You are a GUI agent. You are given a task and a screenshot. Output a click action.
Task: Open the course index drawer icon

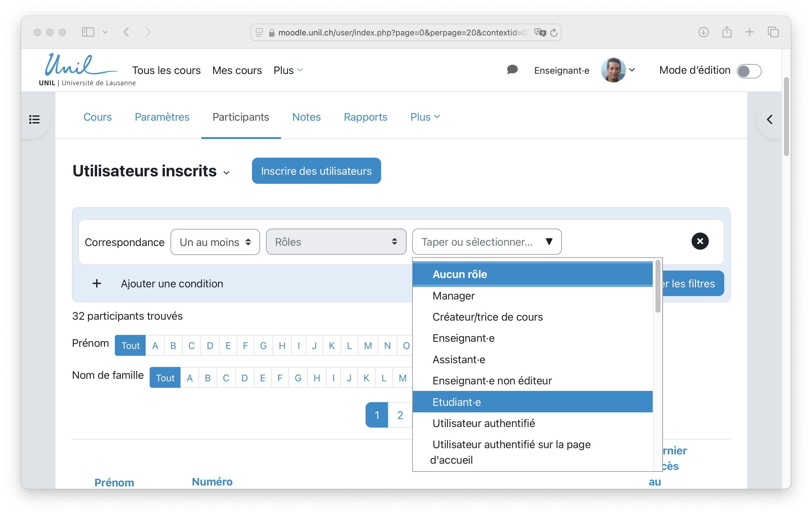click(x=35, y=119)
